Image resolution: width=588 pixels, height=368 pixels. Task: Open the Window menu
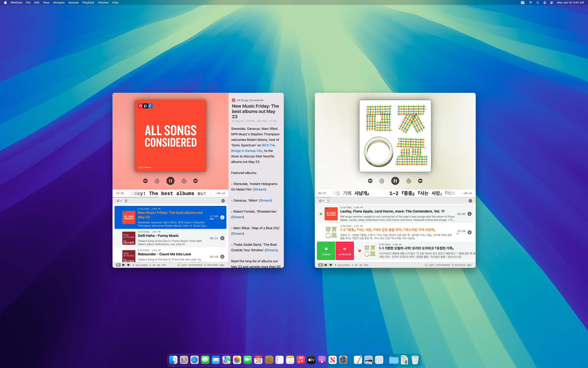pos(103,2)
